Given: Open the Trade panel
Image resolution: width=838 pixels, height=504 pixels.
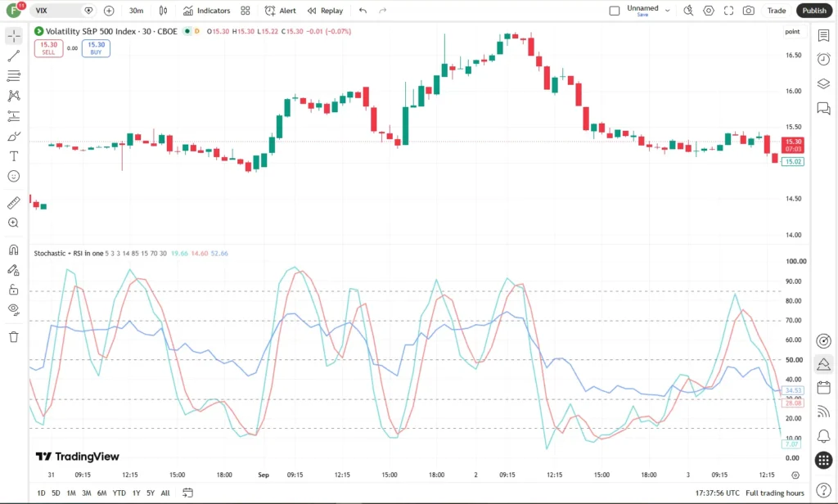Looking at the screenshot, I should (x=777, y=10).
